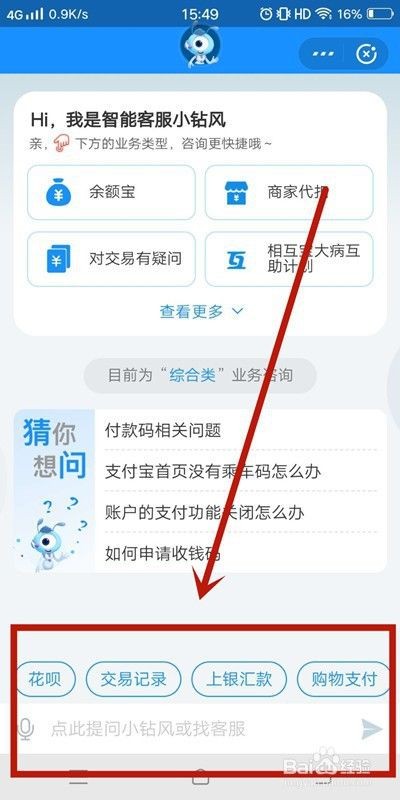Tap the paper plane send icon
Viewport: 400px width, 800px height.
pyautogui.click(x=372, y=729)
